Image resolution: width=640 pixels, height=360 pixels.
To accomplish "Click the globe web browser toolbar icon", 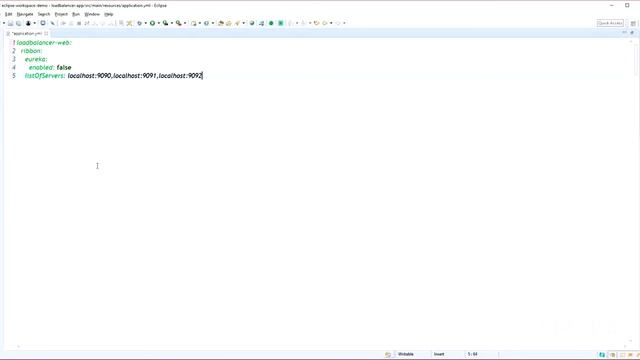I will (x=252, y=23).
